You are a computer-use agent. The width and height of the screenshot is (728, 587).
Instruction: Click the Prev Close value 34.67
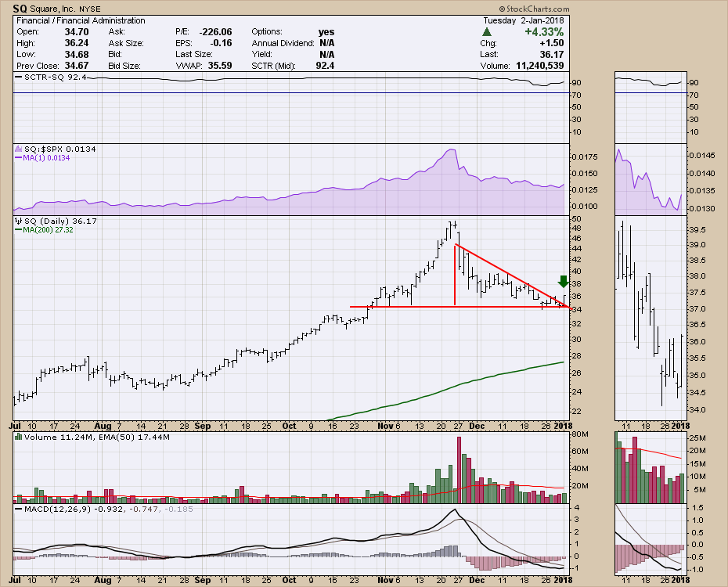(77, 66)
